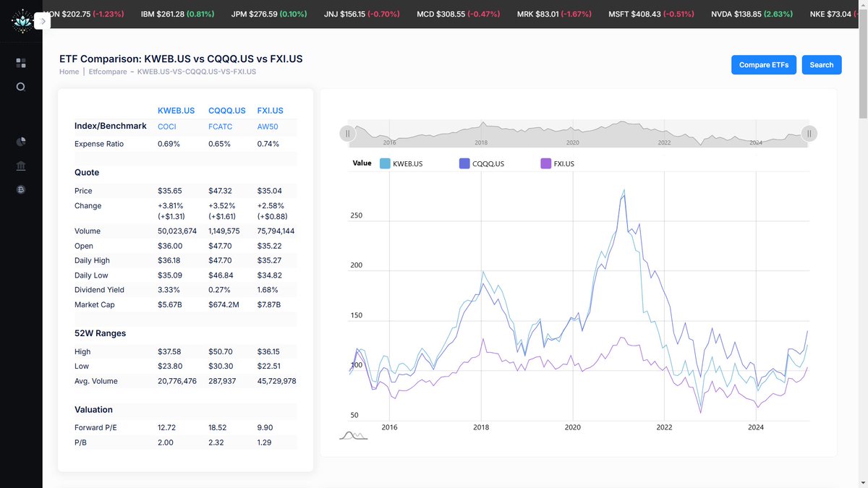The width and height of the screenshot is (868, 488).
Task: Click the Home breadcrumb link
Action: coord(69,72)
